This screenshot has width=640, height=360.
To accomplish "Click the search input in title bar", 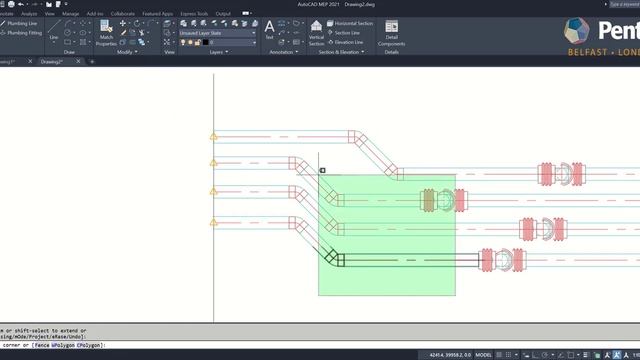I will pos(624,4).
